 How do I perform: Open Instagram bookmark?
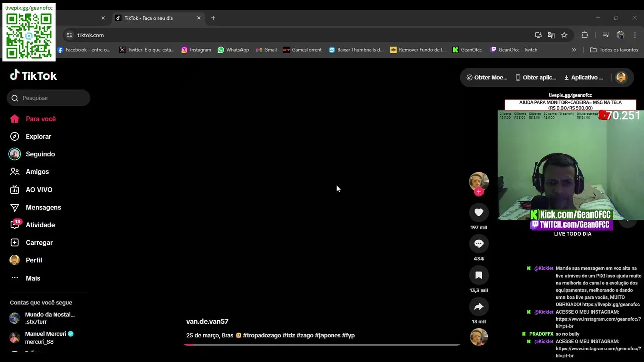click(x=196, y=50)
